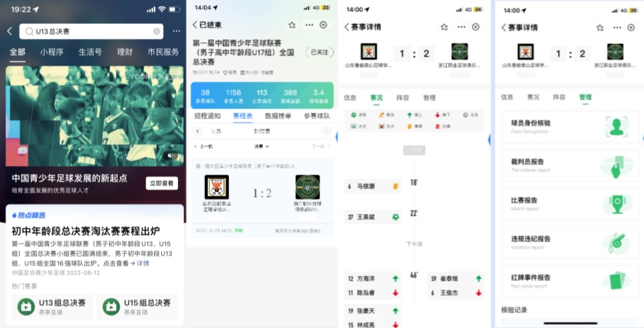Star the 赛事详情 page in the management screen

(600, 28)
